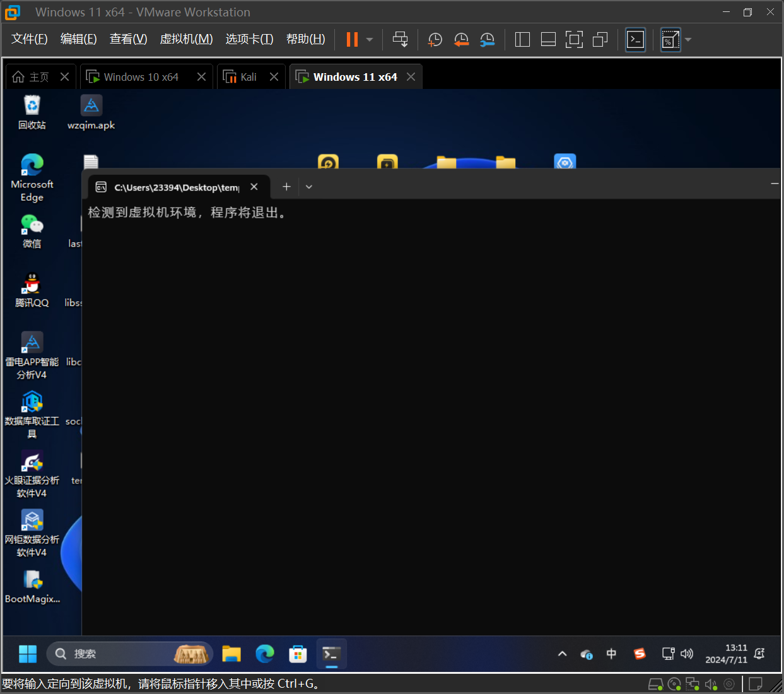The width and height of the screenshot is (784, 694).
Task: Toggle the console view button
Action: tap(635, 39)
